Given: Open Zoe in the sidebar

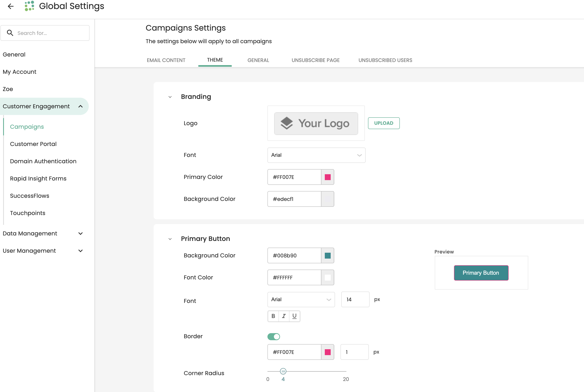Looking at the screenshot, I should click(x=8, y=89).
